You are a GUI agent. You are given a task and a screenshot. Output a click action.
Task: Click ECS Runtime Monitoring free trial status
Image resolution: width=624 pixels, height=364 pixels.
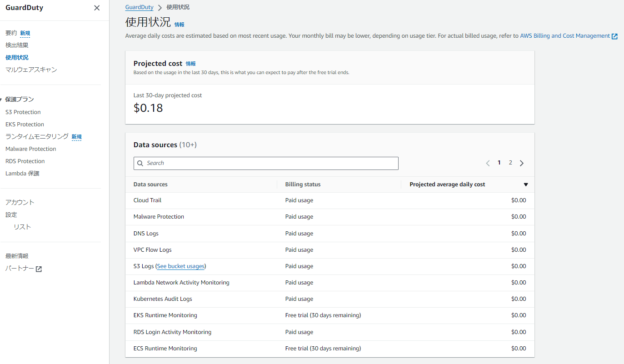tap(323, 349)
